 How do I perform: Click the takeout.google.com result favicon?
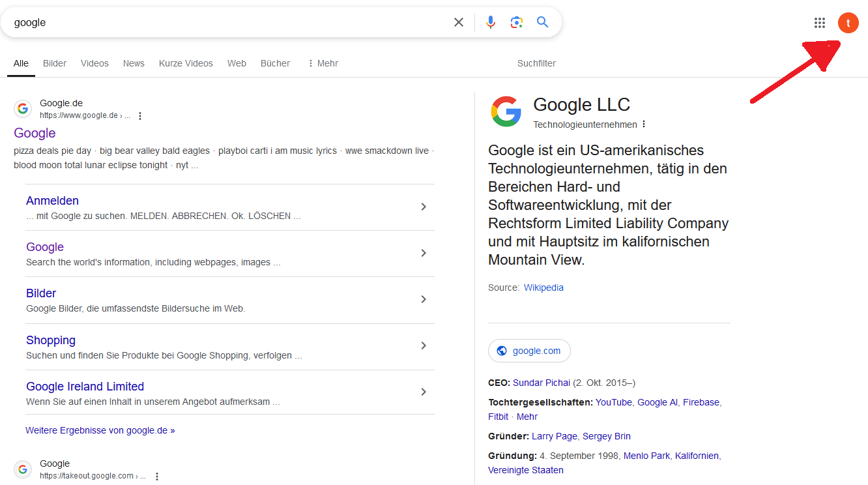[23, 469]
